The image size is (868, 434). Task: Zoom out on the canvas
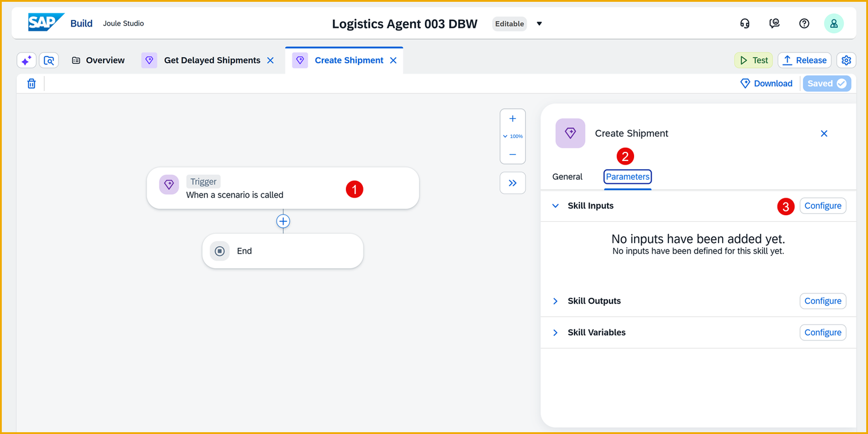coord(512,154)
